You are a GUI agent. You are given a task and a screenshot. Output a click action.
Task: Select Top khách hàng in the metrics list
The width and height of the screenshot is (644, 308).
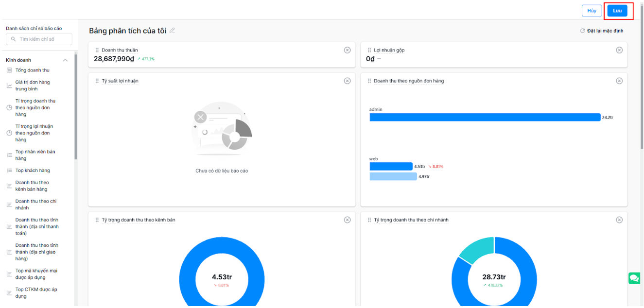pyautogui.click(x=33, y=171)
